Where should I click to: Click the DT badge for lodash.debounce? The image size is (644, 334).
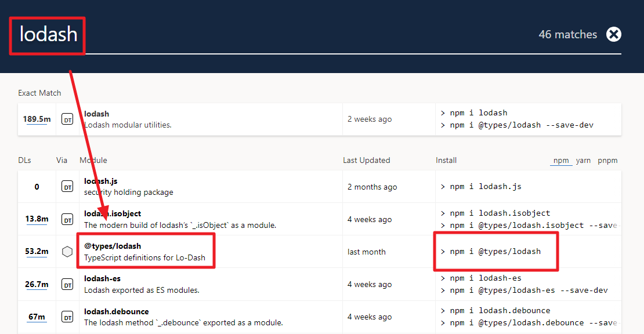coord(68,316)
